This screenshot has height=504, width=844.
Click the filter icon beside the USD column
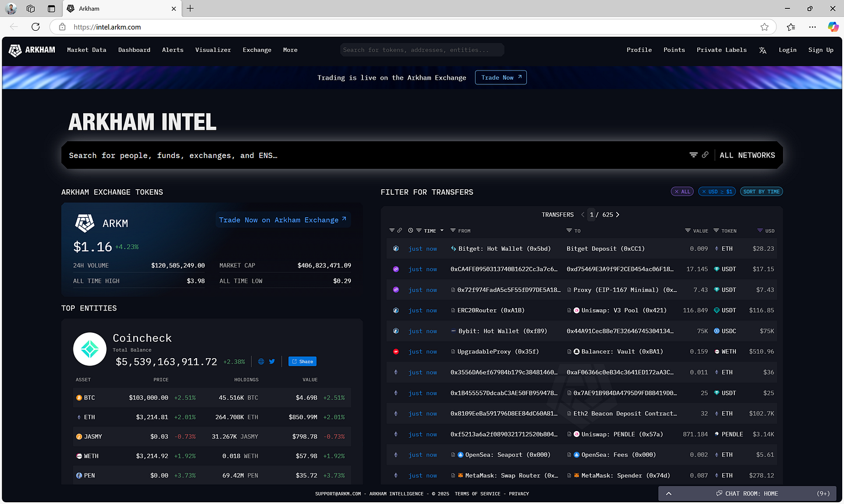[760, 231]
